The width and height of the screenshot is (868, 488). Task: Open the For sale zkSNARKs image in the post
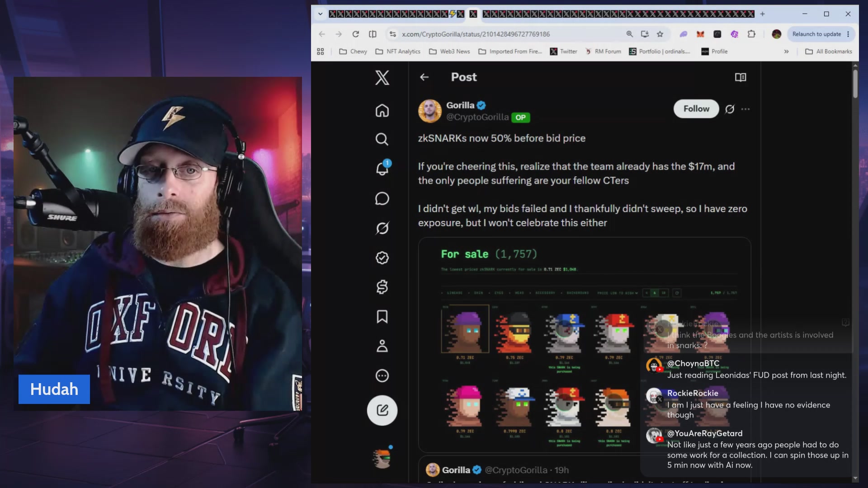point(585,345)
